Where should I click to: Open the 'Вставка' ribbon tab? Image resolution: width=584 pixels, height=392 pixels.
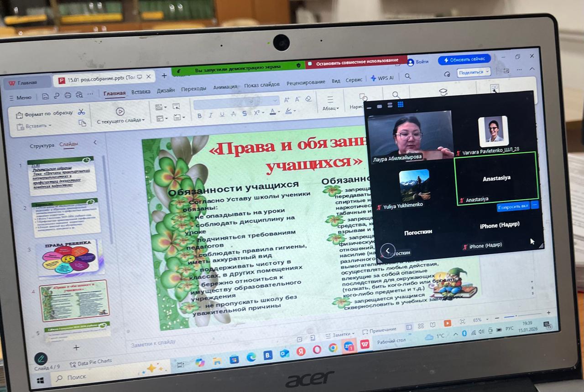[141, 92]
